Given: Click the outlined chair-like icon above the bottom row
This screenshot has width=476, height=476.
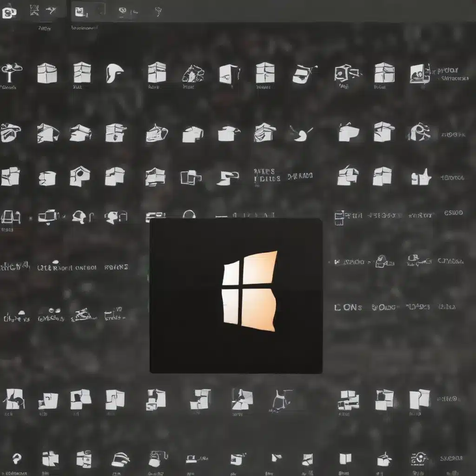Looking at the screenshot, I should (282, 398).
